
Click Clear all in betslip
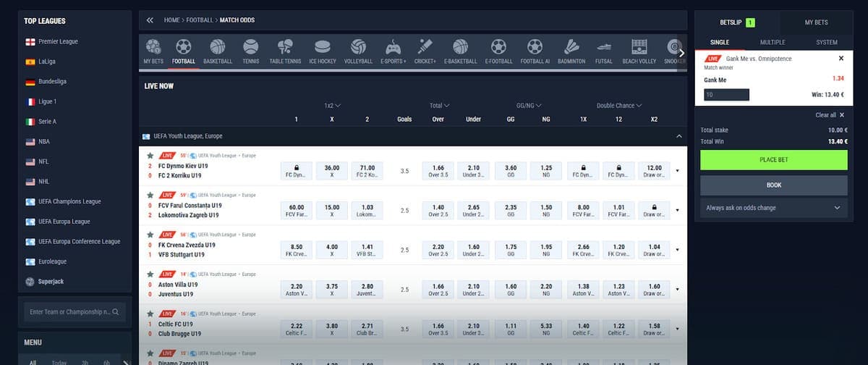829,115
